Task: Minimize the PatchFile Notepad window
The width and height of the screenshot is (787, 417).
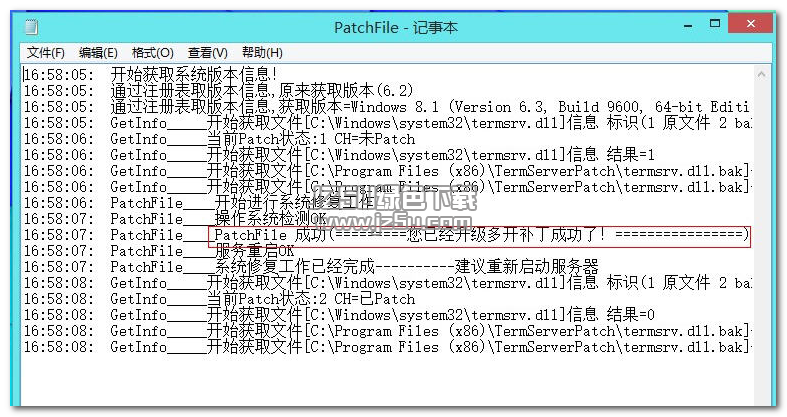Action: (688, 25)
